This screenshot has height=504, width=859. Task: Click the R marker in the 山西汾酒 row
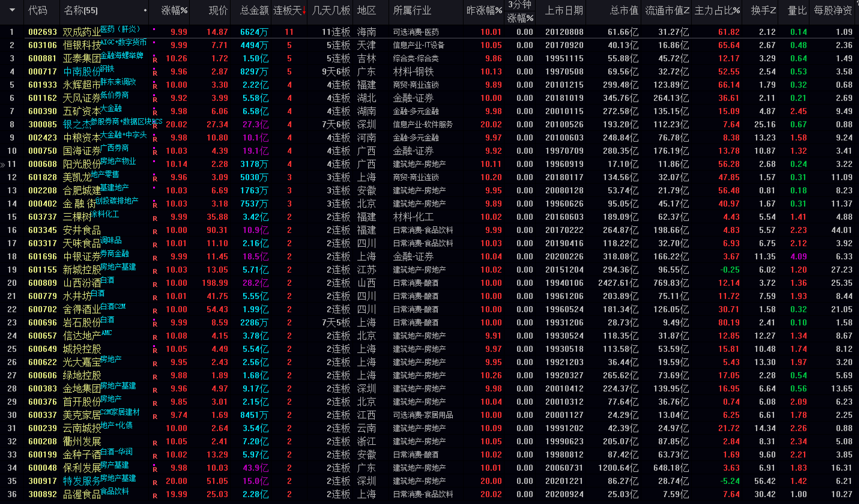coord(155,284)
